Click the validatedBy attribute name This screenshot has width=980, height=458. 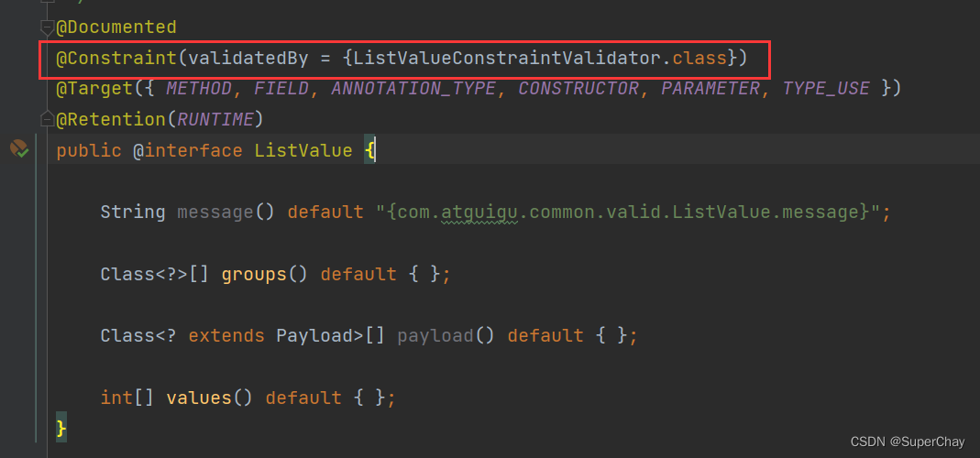(x=248, y=58)
